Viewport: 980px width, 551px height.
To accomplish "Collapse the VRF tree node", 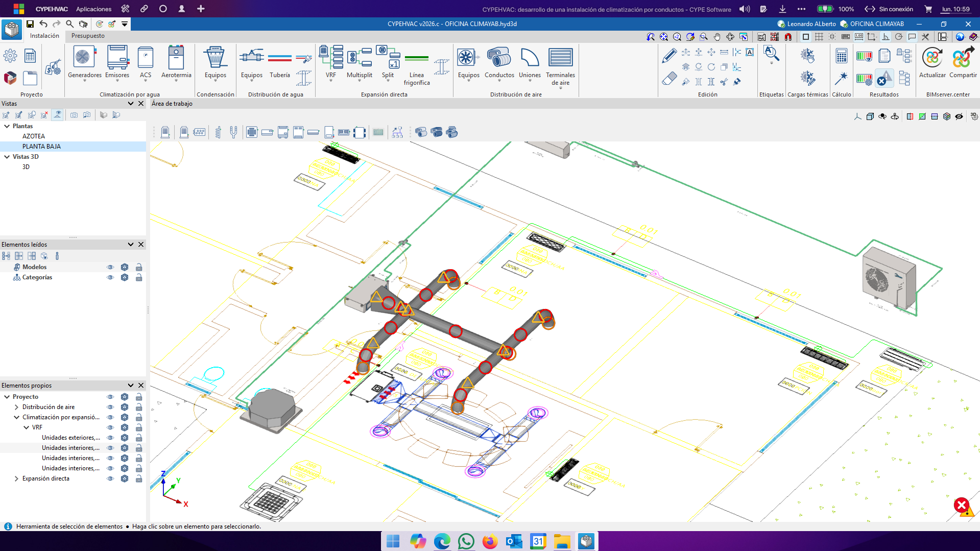I will coord(26,427).
